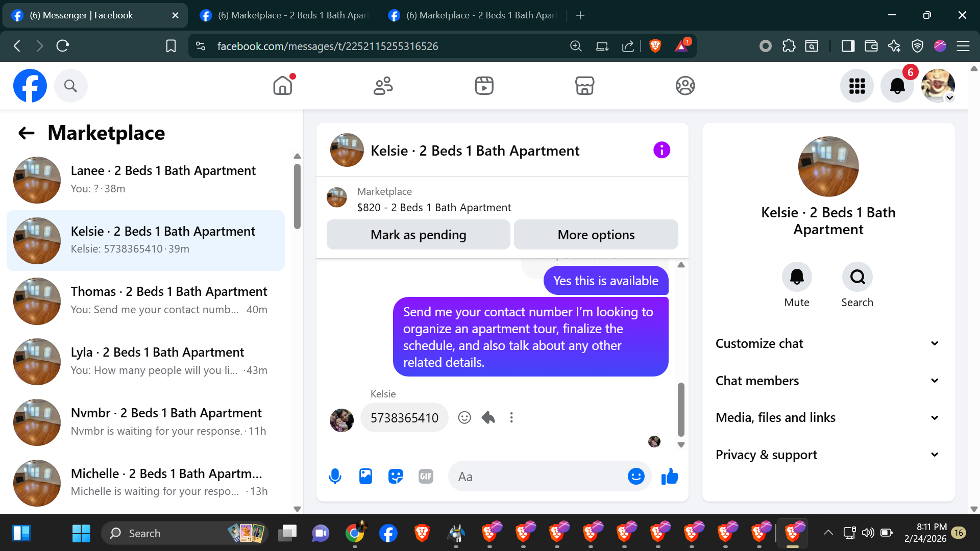Click the voice clip microphone icon
The image size is (980, 551).
click(x=335, y=477)
